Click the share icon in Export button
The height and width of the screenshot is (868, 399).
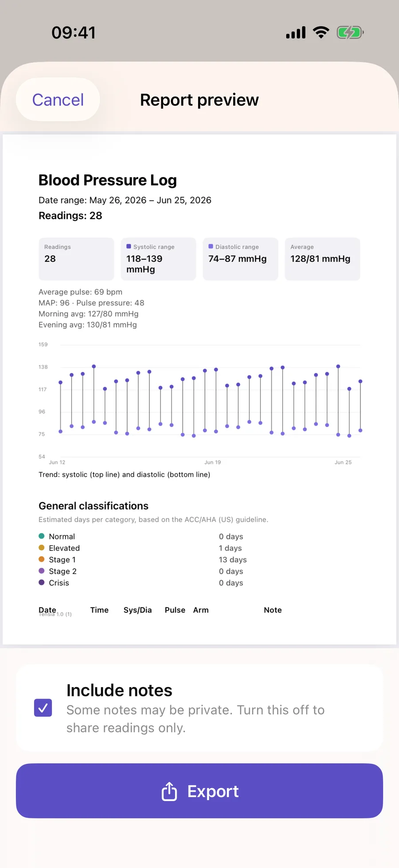pyautogui.click(x=169, y=791)
